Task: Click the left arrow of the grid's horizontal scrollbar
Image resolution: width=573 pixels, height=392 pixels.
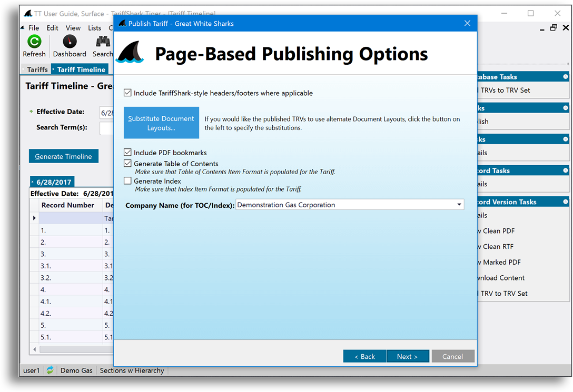Action: click(x=35, y=349)
